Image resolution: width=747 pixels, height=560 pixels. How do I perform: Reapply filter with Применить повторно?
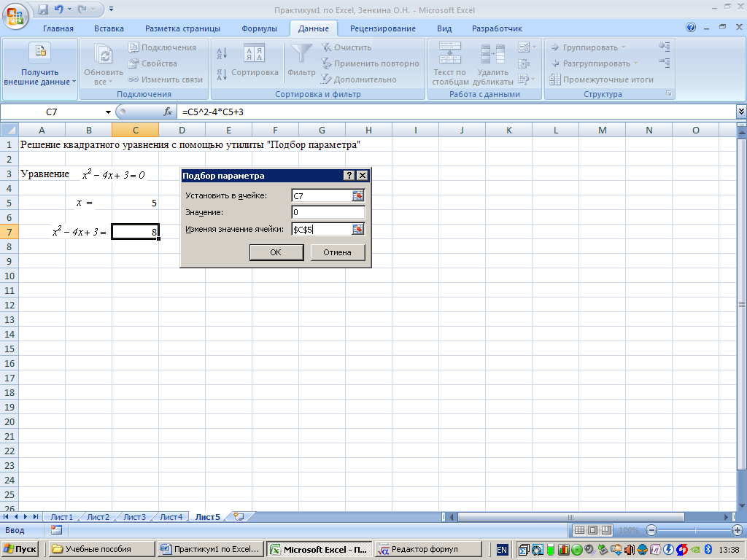point(370,63)
